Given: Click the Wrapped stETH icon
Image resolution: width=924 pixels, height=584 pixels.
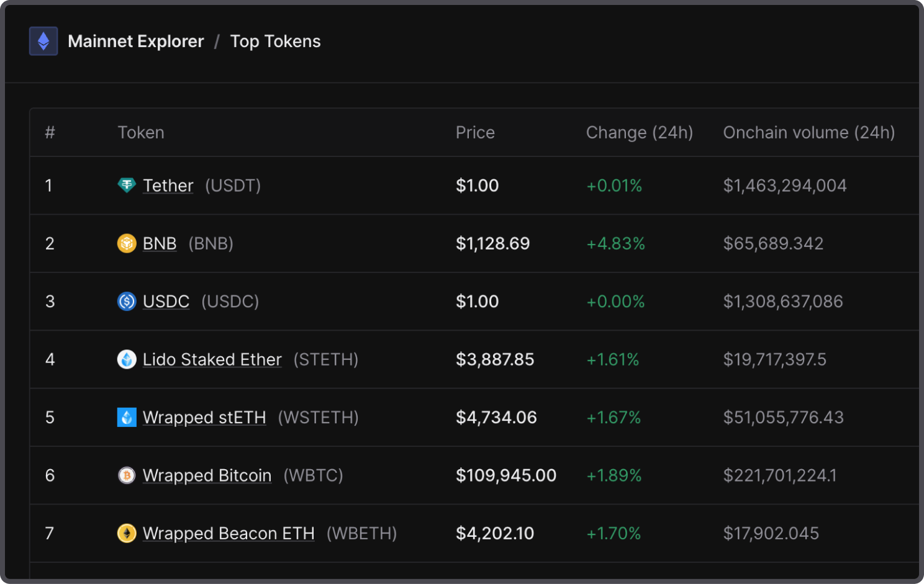Looking at the screenshot, I should pyautogui.click(x=127, y=417).
